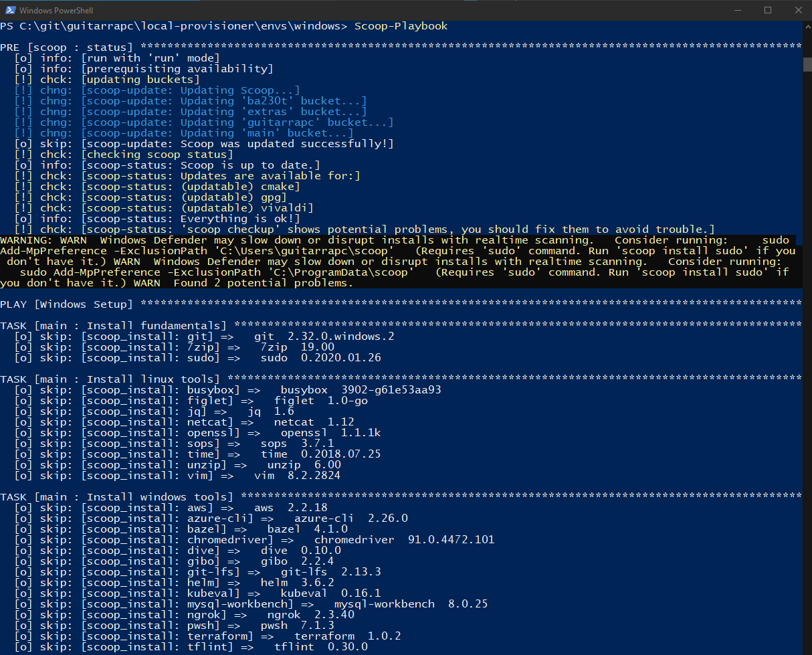The image size is (812, 655).
Task: Click the 'time 0.2018.07.25' line
Action: pos(197,454)
